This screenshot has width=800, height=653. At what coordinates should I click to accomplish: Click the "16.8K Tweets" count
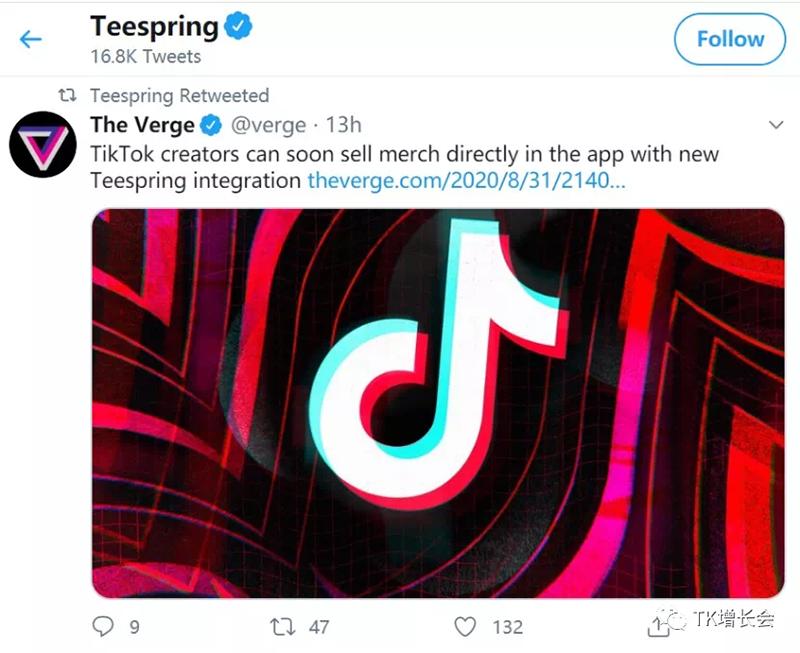point(145,57)
